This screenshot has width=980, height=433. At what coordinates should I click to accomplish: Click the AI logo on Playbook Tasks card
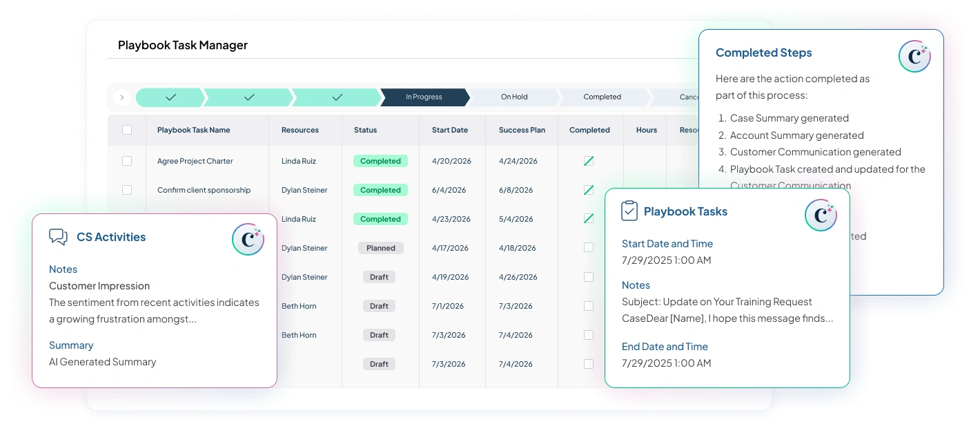coord(821,215)
